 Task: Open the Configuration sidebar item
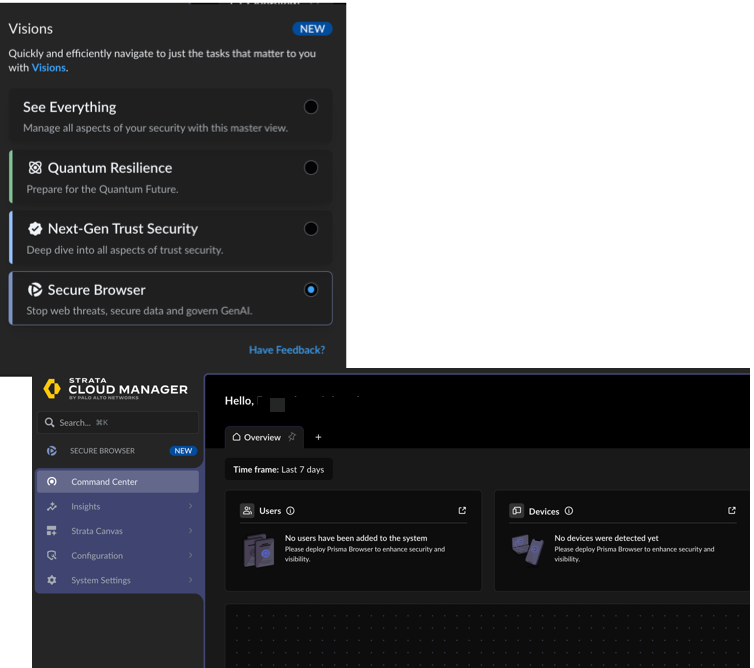[x=118, y=556]
